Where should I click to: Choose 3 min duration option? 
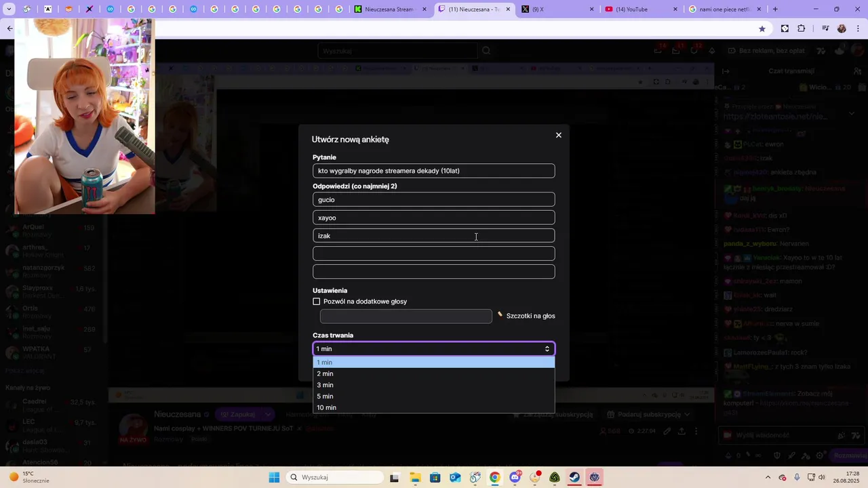click(434, 385)
